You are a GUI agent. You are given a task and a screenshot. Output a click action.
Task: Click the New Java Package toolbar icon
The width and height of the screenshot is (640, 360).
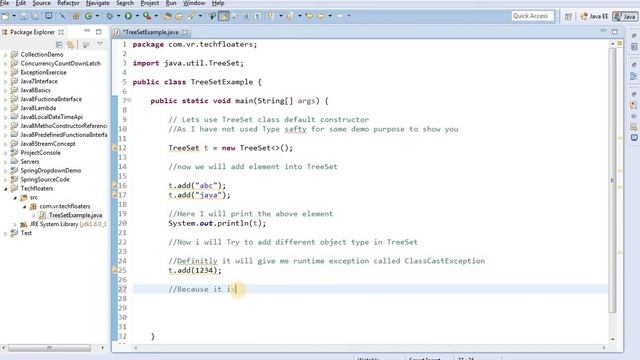76,16
